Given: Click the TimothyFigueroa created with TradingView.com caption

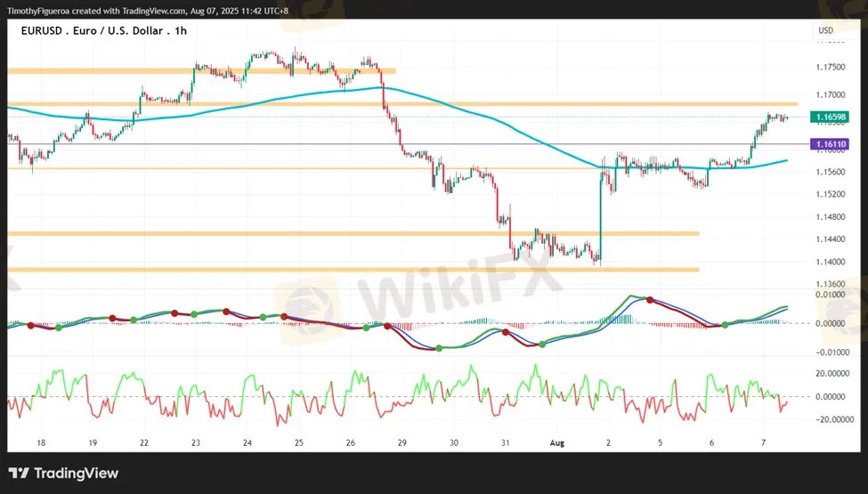Looking at the screenshot, I should [x=147, y=11].
